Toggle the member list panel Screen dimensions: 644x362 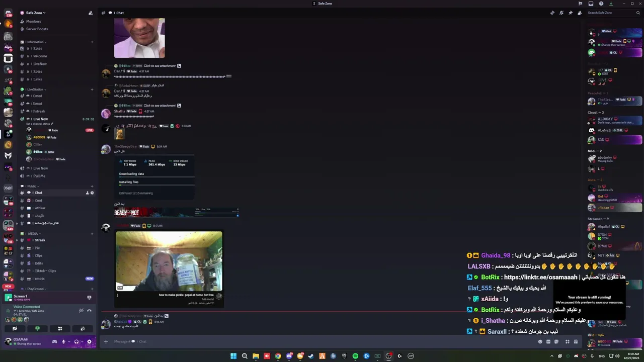[579, 13]
